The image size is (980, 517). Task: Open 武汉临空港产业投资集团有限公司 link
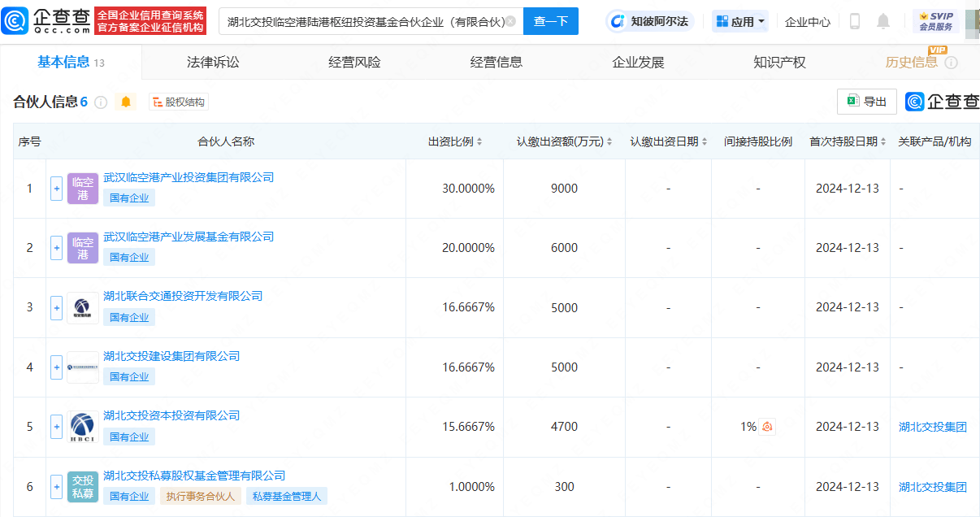pyautogui.click(x=189, y=177)
